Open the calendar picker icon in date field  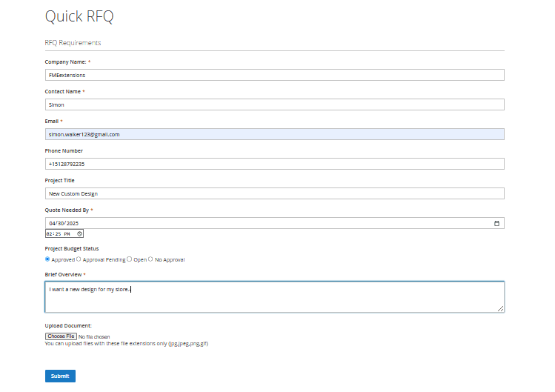point(496,224)
